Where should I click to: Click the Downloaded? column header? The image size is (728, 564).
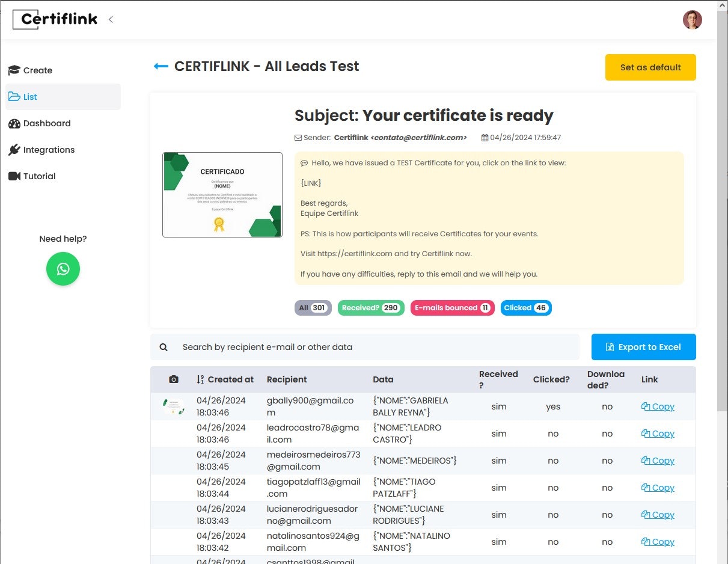tap(606, 379)
